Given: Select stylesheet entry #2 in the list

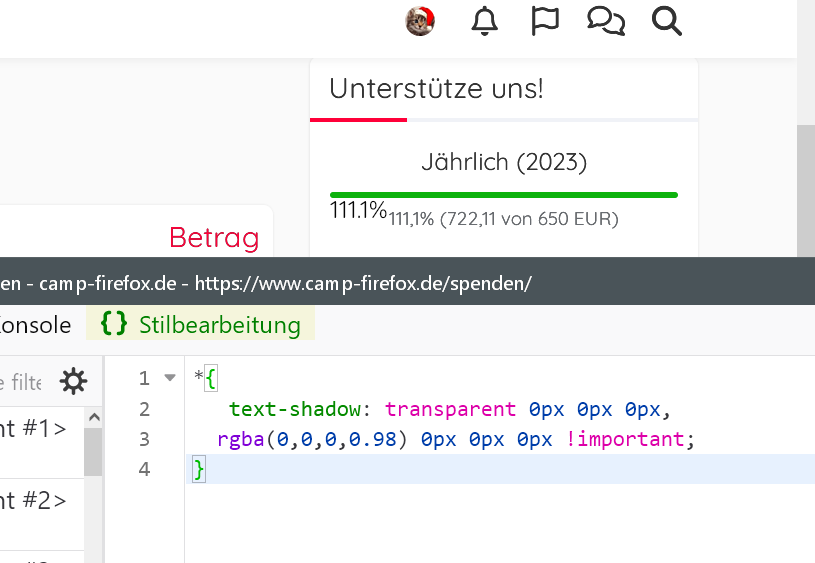Looking at the screenshot, I should pyautogui.click(x=34, y=500).
